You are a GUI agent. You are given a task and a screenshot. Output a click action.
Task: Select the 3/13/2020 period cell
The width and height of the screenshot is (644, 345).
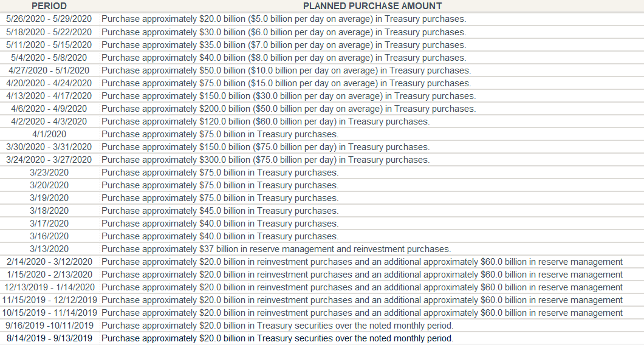tap(49, 248)
